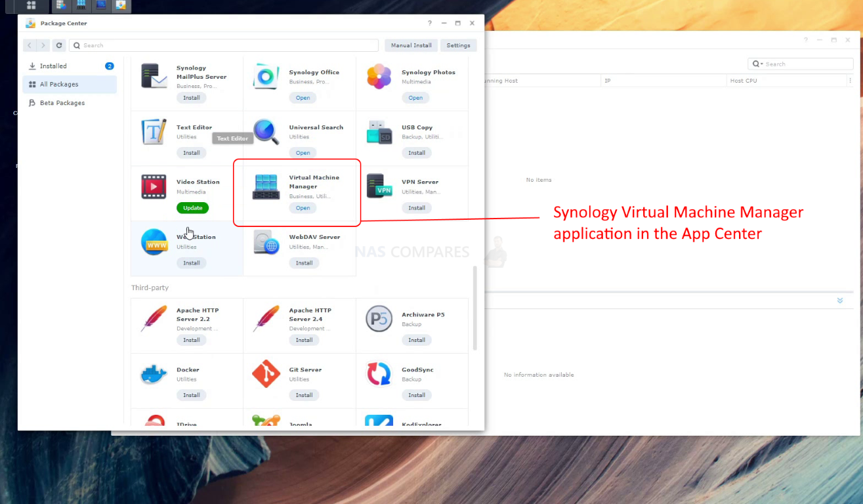Install the USB Copy package
The width and height of the screenshot is (863, 504).
417,152
